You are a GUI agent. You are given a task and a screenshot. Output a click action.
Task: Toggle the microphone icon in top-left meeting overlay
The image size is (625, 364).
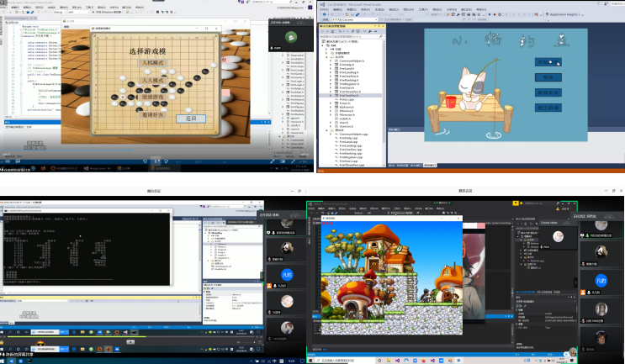[x=272, y=48]
